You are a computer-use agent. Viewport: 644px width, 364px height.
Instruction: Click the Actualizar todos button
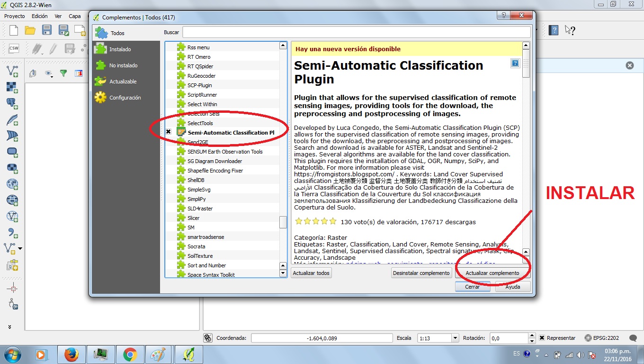[311, 273]
